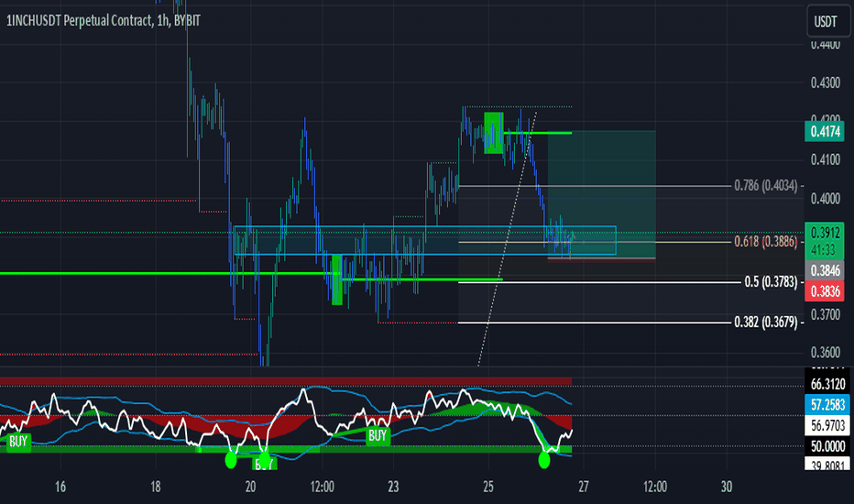The image size is (854, 504).
Task: Click the BUY signal label near date 23
Action: point(378,435)
